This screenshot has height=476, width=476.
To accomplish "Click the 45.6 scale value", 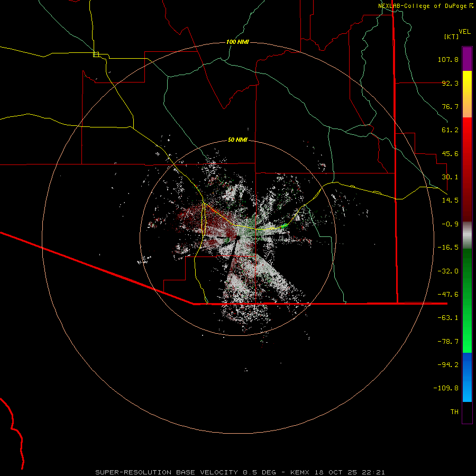I will click(x=450, y=153).
